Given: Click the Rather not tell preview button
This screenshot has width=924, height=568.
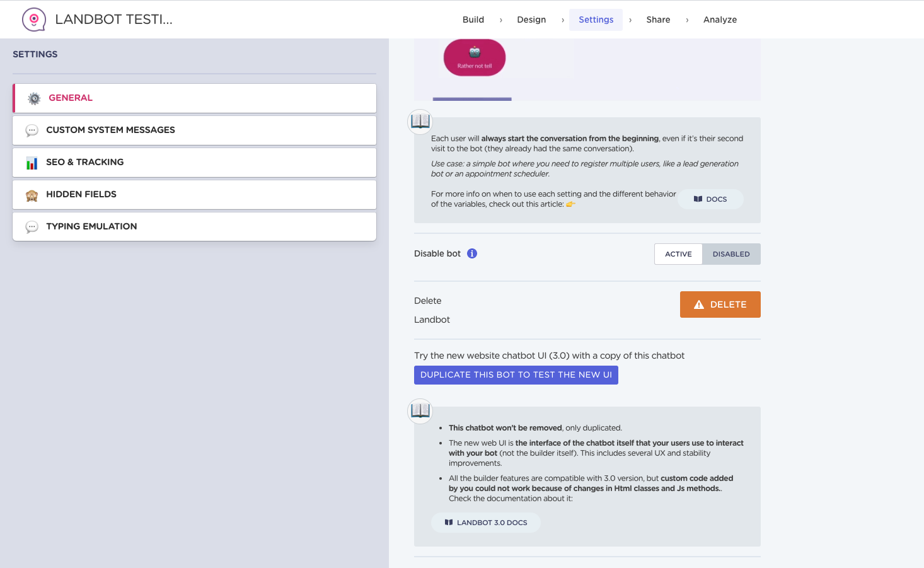Looking at the screenshot, I should coord(475,58).
